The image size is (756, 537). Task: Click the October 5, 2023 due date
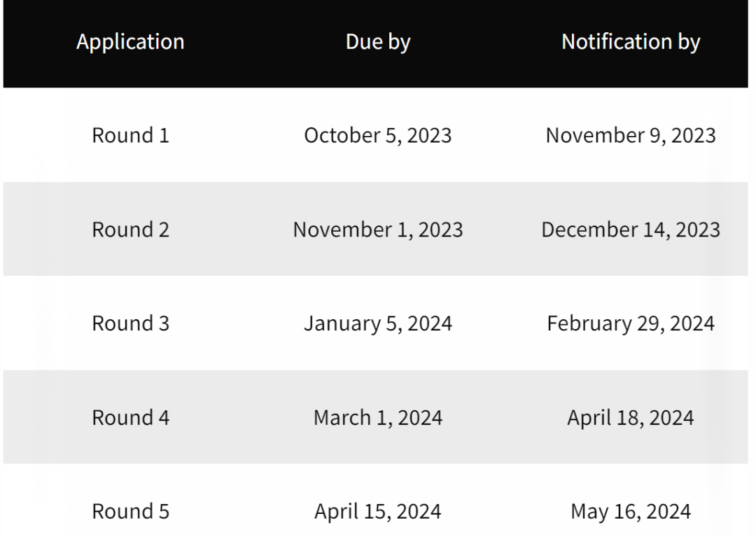pyautogui.click(x=378, y=135)
